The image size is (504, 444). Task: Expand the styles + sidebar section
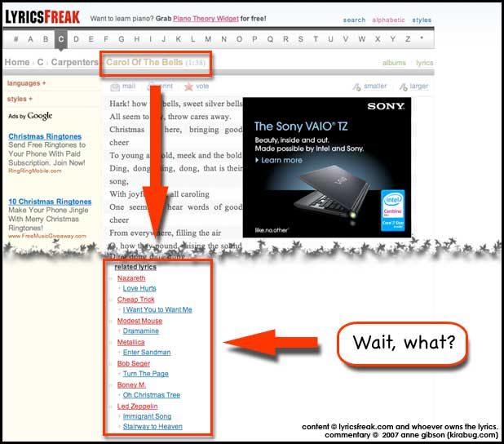[20, 99]
